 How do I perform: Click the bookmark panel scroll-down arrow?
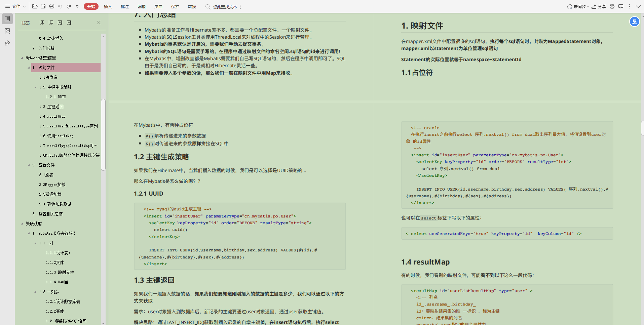[x=103, y=323]
